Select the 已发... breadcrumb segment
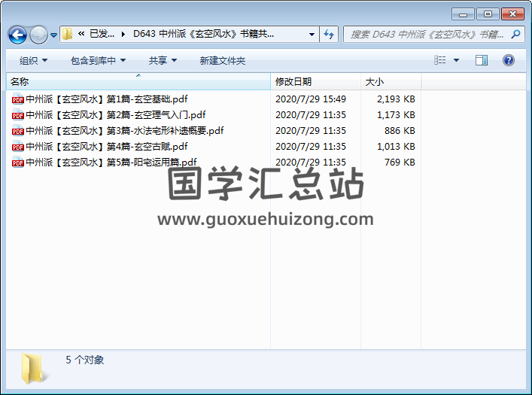Viewport: 532px width, 395px height. tap(102, 34)
